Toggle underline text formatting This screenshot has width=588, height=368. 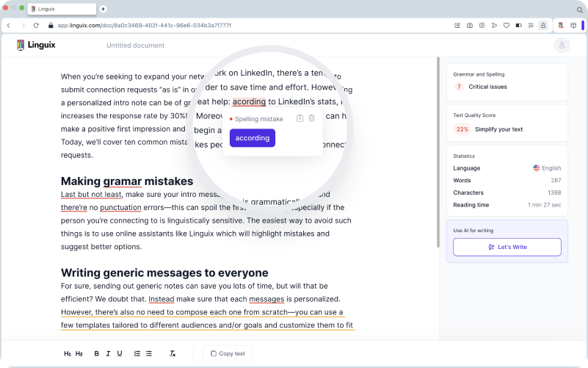click(120, 353)
